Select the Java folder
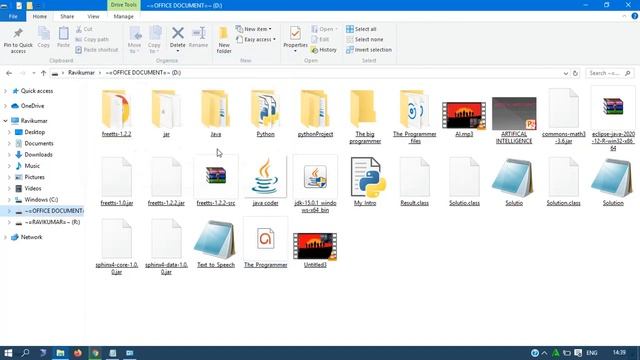640x360 pixels. (x=216, y=113)
